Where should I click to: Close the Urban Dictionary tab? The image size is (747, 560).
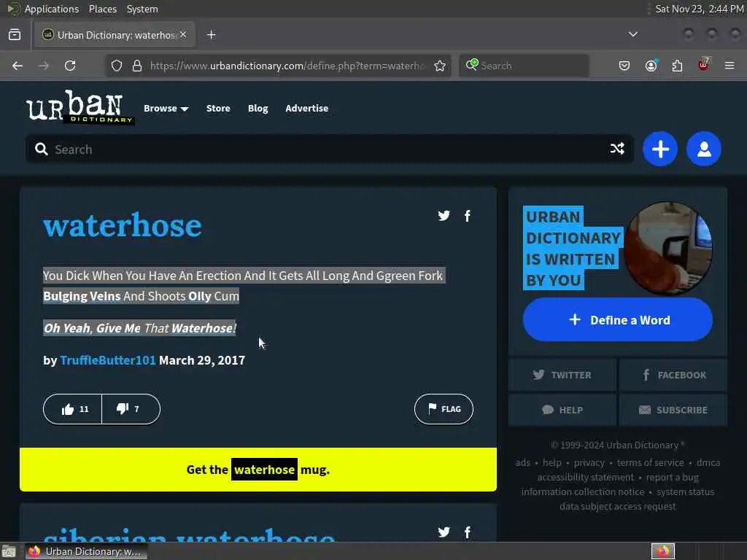183,35
